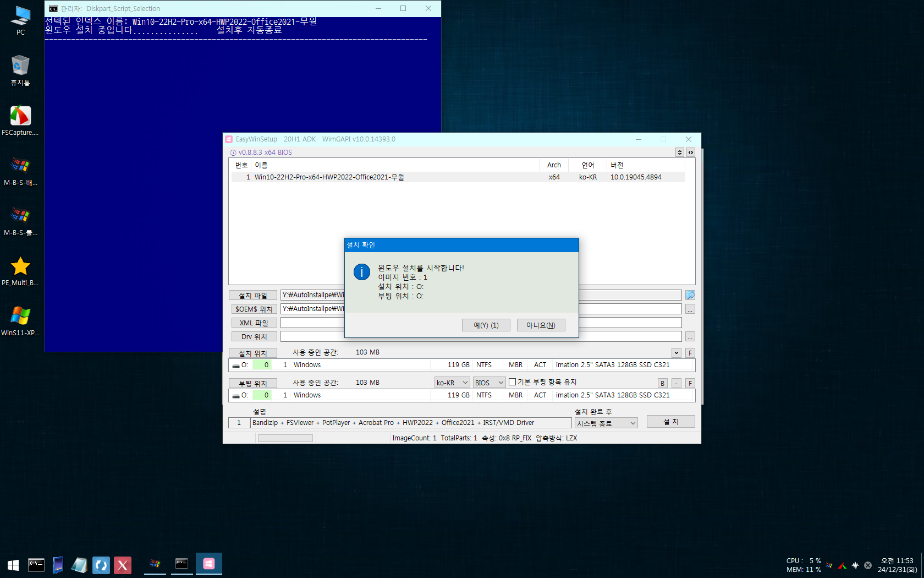924x578 pixels.
Task: Open the tray clock showing 오전 11:53
Action: 897,565
